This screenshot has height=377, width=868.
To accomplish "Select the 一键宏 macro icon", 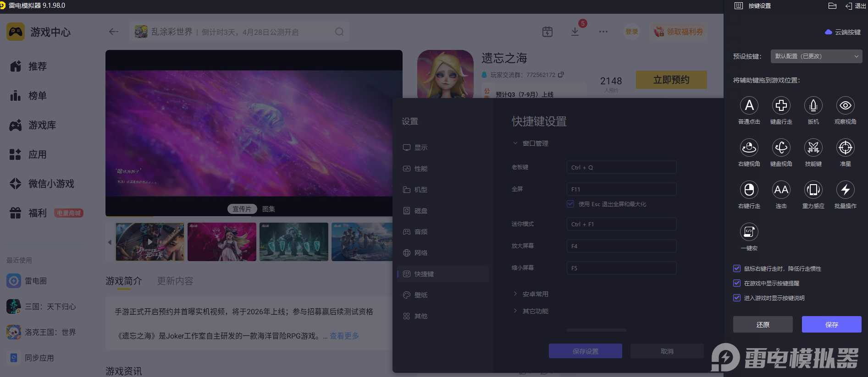I will pyautogui.click(x=749, y=232).
